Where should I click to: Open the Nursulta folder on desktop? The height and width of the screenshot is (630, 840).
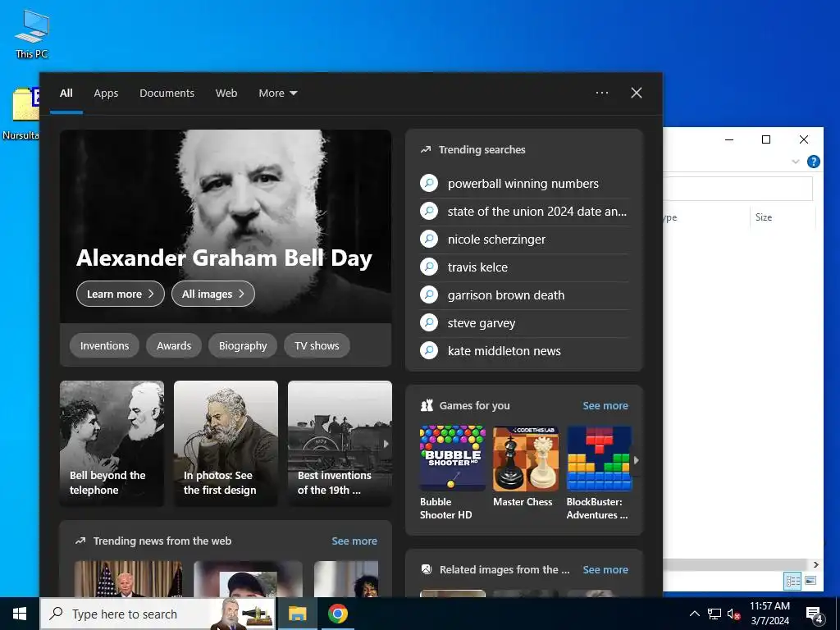(21, 113)
